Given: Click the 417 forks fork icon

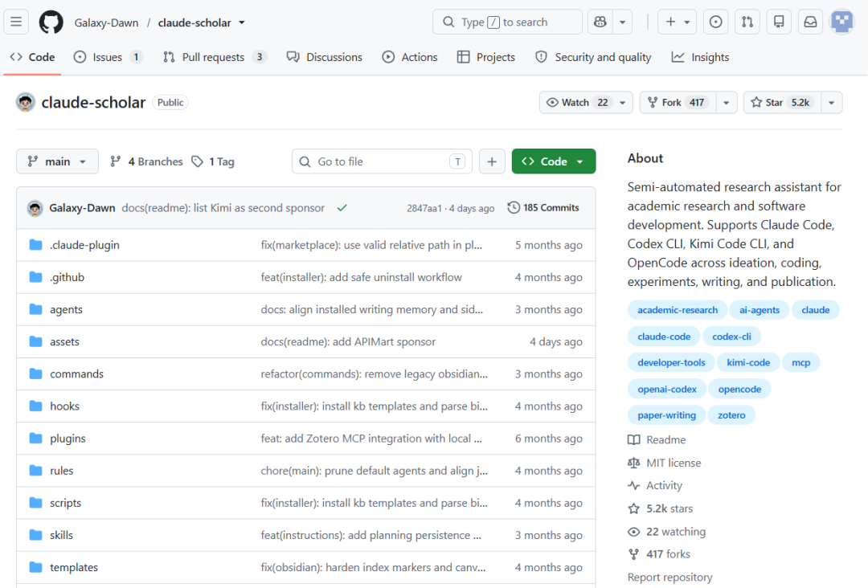Looking at the screenshot, I should pos(634,554).
